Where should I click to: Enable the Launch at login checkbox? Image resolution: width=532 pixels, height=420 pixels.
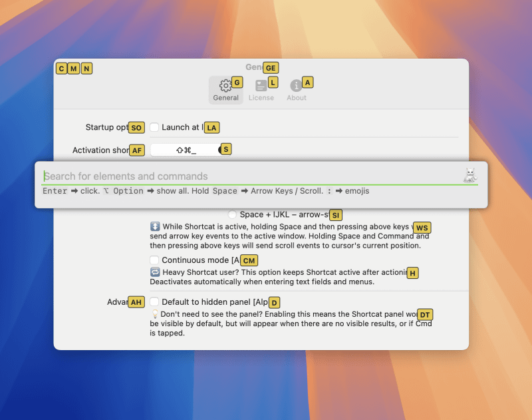[x=154, y=127]
